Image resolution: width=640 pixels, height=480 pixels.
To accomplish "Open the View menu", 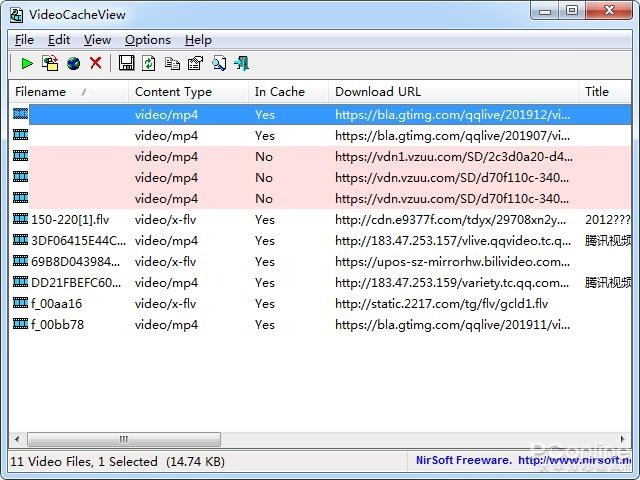I will [x=97, y=40].
